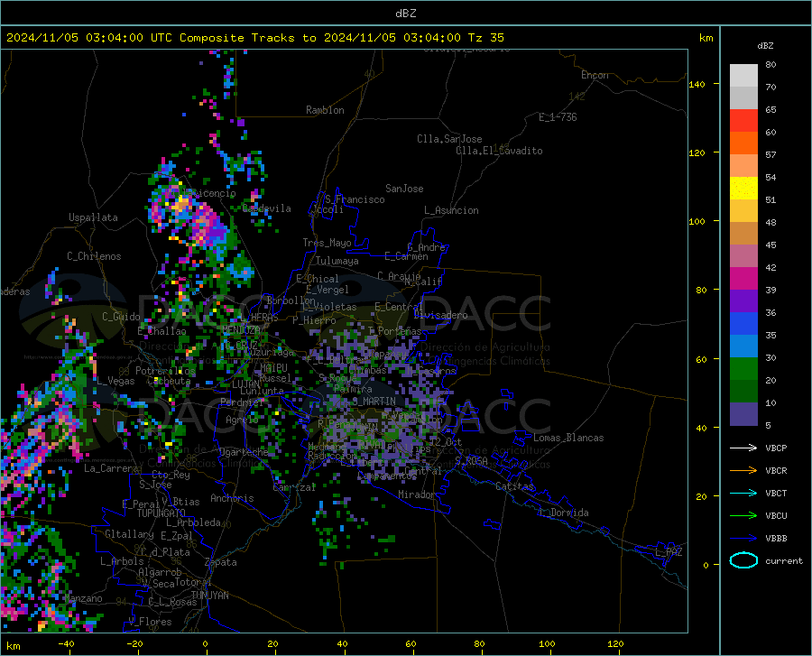Viewport: 812px width, 656px height.
Task: Click the slate 5-10 dBZ color swatch
Action: (x=743, y=414)
